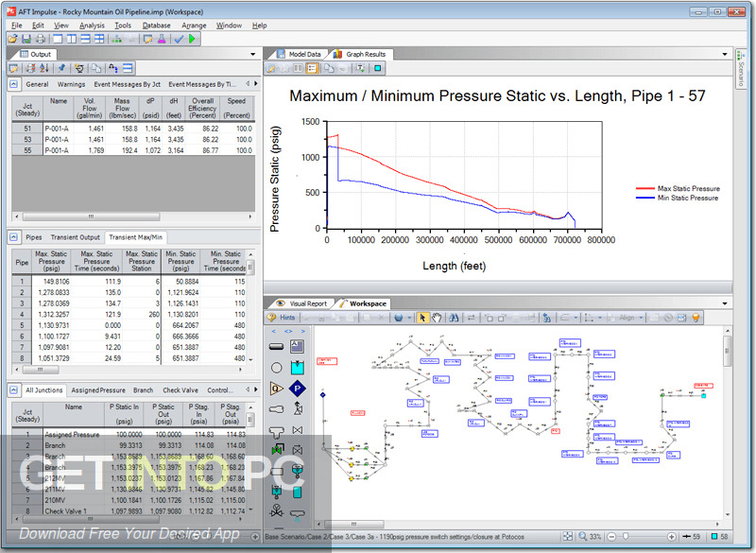Switch to two-column window layout icon
The height and width of the screenshot is (553, 756).
(72, 39)
